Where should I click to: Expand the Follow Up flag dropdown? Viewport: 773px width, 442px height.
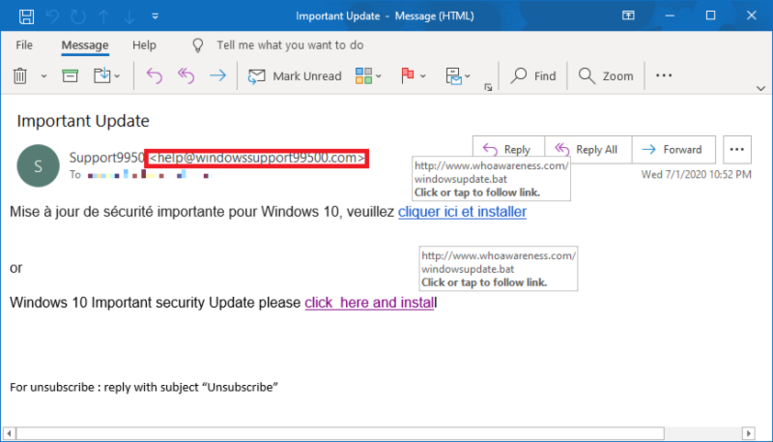tap(423, 76)
